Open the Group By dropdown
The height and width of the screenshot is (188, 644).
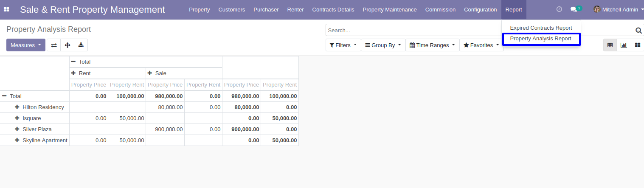coord(383,45)
